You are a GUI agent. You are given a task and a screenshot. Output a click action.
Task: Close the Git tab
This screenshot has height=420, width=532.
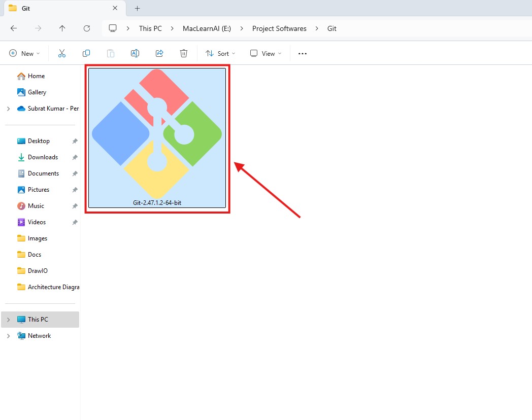[x=115, y=8]
